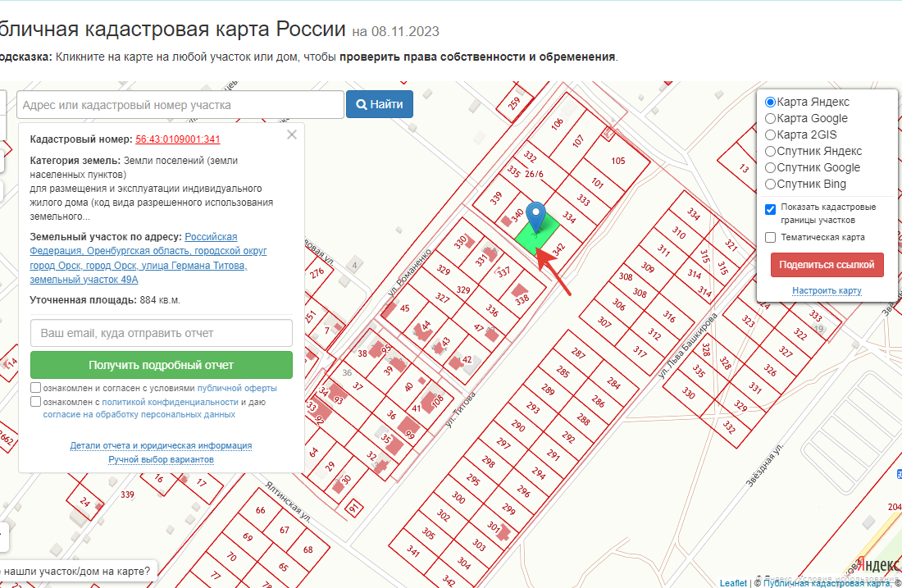This screenshot has width=902, height=588.
Task: Click parcel 13 near layer panel
Action: [743, 169]
